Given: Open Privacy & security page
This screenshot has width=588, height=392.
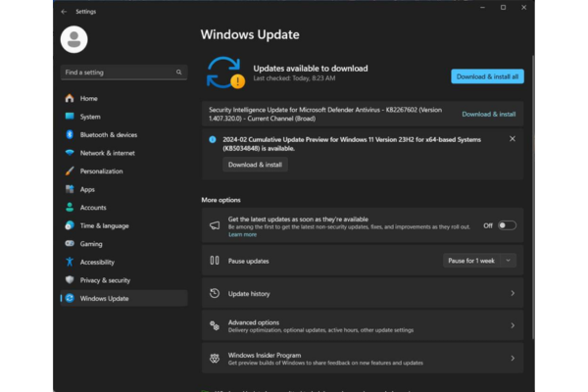Looking at the screenshot, I should 123,280.
